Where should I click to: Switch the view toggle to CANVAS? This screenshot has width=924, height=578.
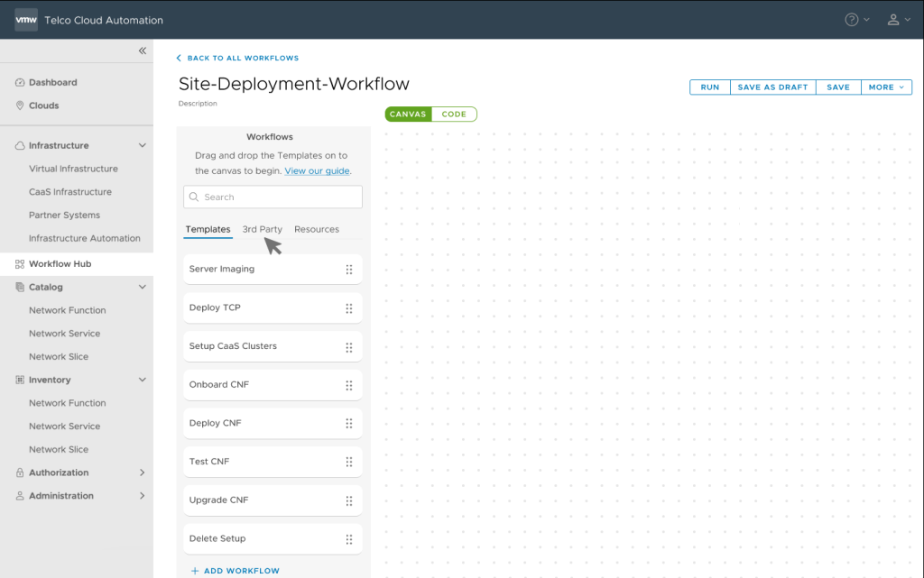pos(408,115)
